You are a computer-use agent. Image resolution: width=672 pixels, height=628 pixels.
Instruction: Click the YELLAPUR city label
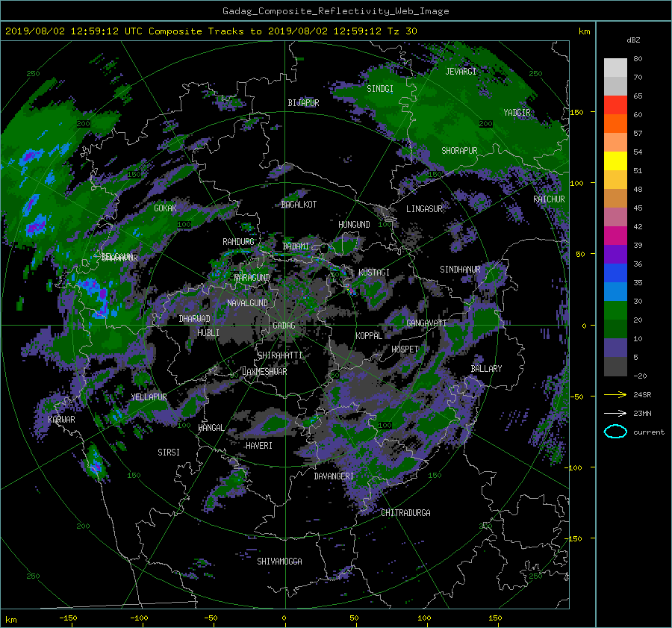tap(149, 397)
